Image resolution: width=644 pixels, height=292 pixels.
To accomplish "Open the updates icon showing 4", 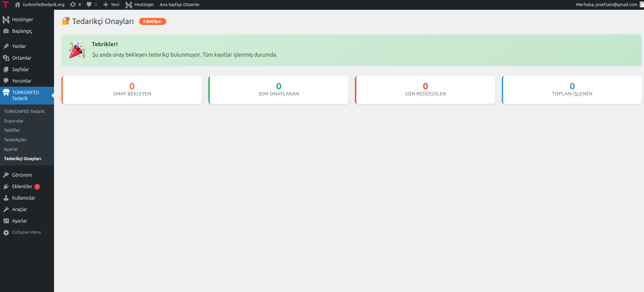I will [x=73, y=4].
